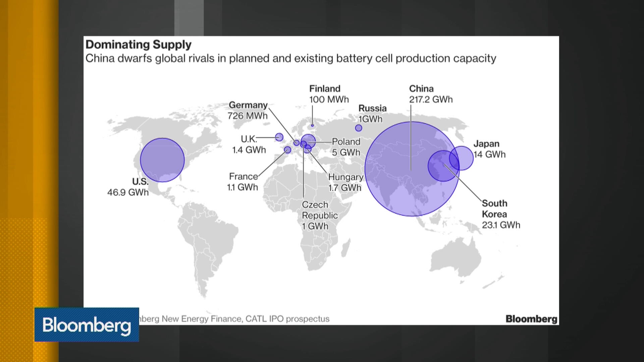Click the 'Russia 1GWh' label
The image size is (644, 362).
[x=372, y=114]
